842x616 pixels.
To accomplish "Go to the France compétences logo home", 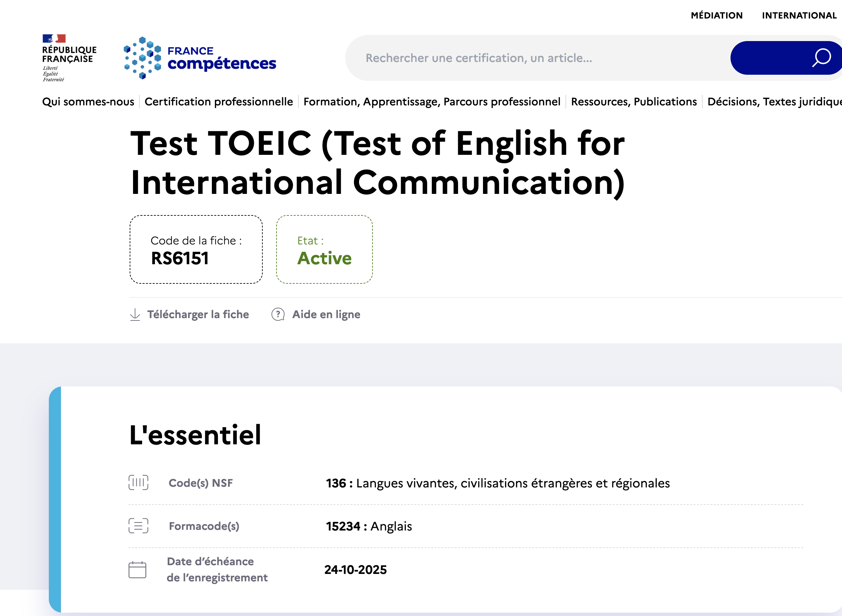I will pos(200,58).
